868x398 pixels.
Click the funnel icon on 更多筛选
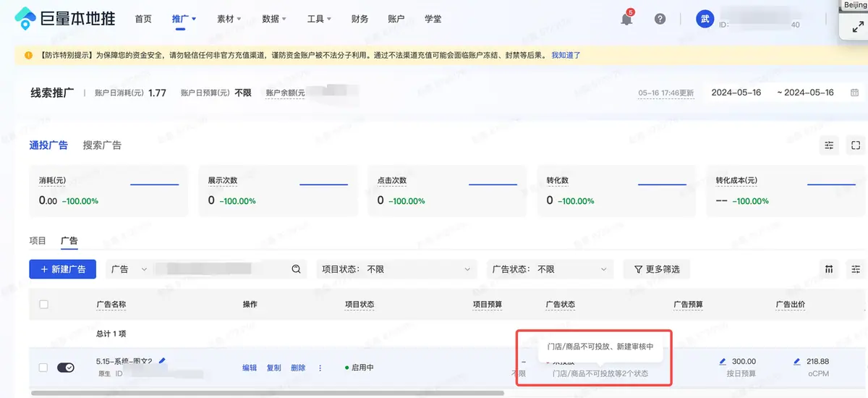638,269
